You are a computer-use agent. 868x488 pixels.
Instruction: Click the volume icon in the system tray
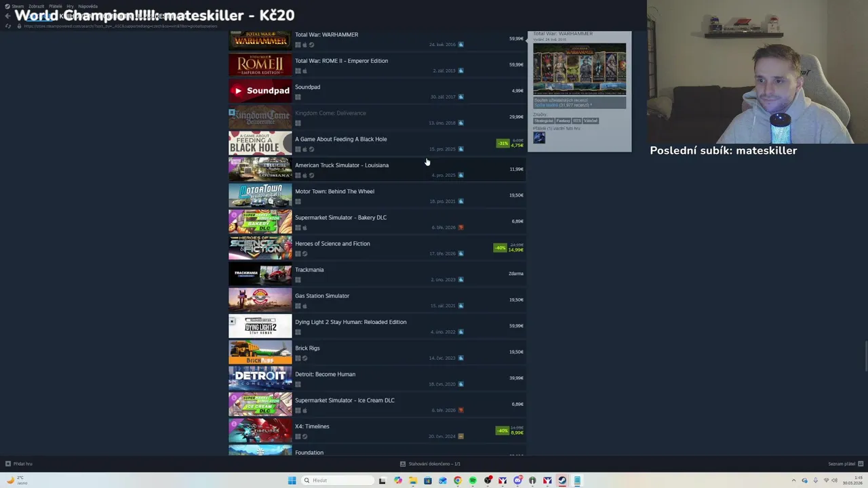tap(834, 481)
